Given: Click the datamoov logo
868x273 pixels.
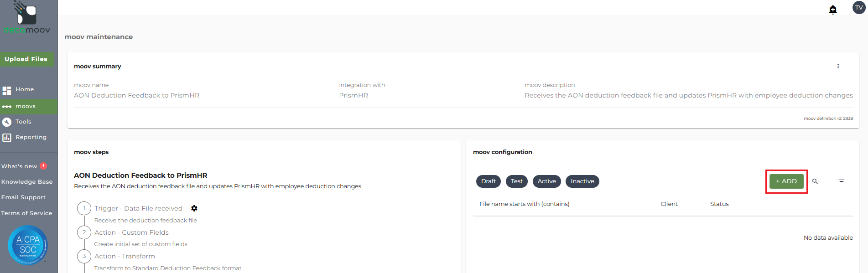Looking at the screenshot, I should pyautogui.click(x=27, y=17).
